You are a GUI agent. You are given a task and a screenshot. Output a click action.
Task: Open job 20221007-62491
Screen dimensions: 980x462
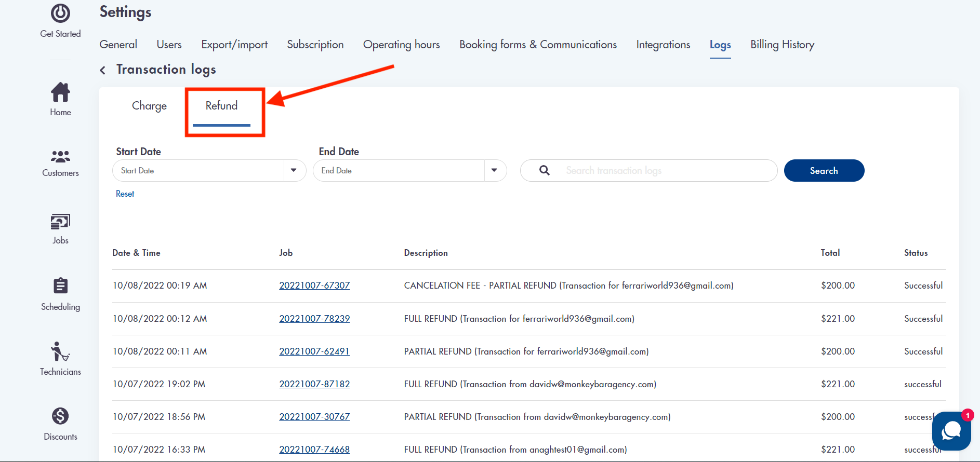pos(314,351)
